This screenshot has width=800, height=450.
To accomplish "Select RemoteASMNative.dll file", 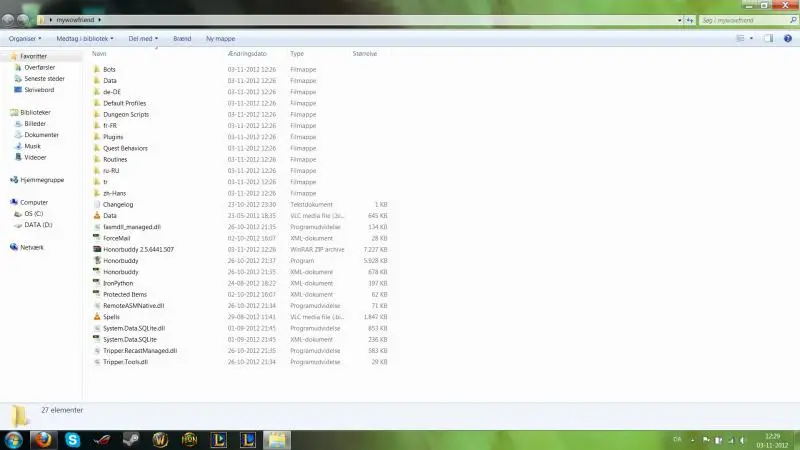I will click(133, 306).
